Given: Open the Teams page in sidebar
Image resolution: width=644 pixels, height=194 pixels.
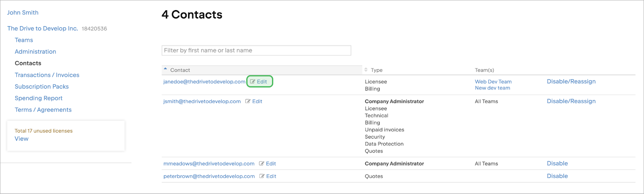Looking at the screenshot, I should click(24, 40).
